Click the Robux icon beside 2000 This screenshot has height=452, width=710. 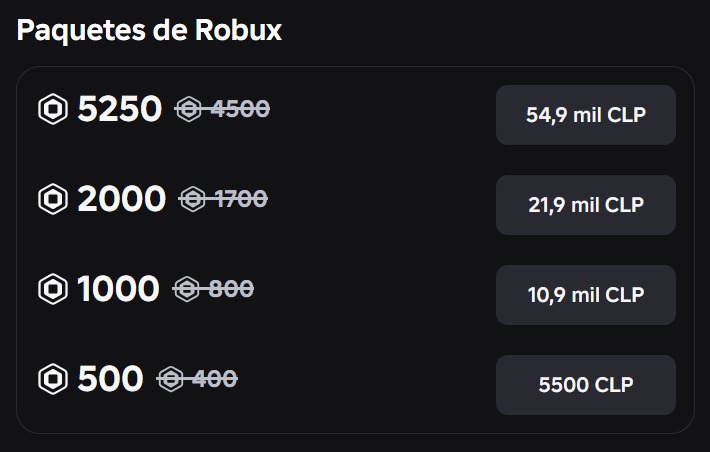click(53, 199)
